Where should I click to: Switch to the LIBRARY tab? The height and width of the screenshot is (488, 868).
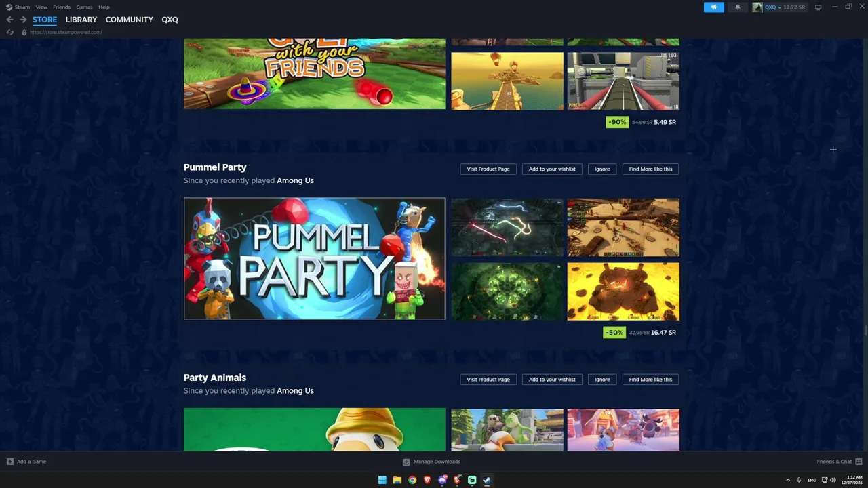[x=81, y=20]
